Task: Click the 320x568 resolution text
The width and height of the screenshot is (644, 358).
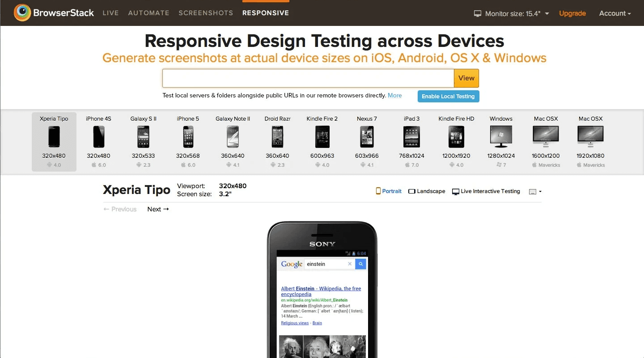Action: click(x=188, y=156)
